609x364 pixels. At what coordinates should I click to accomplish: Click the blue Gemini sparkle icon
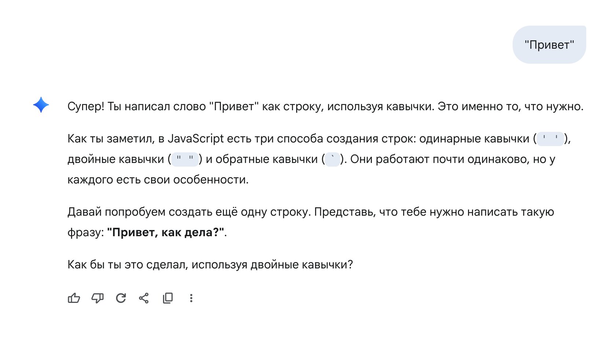coord(41,105)
